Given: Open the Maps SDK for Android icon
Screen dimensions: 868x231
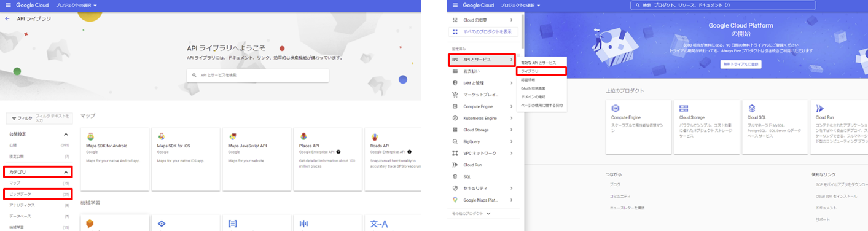Looking at the screenshot, I should tap(90, 136).
